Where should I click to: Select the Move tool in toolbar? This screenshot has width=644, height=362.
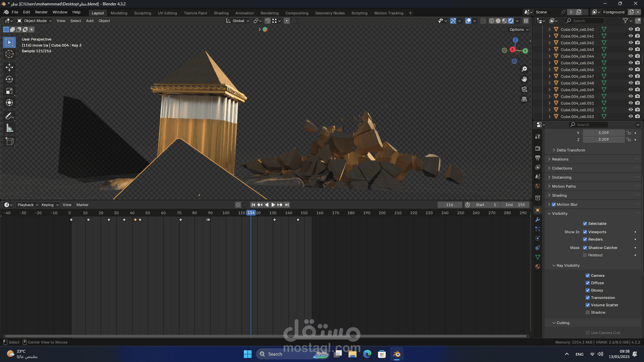click(x=9, y=67)
